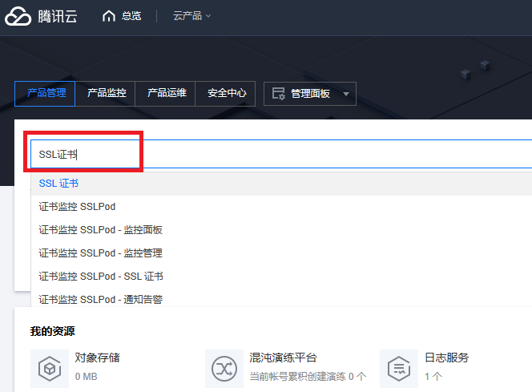Click the 管理面板 settings panel icon
The width and height of the screenshot is (532, 392).
click(279, 94)
